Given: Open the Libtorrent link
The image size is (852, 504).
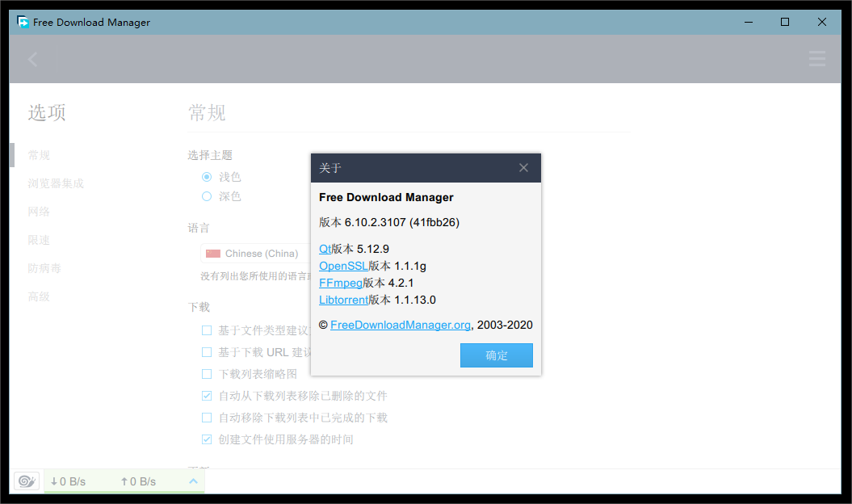Looking at the screenshot, I should (x=343, y=300).
